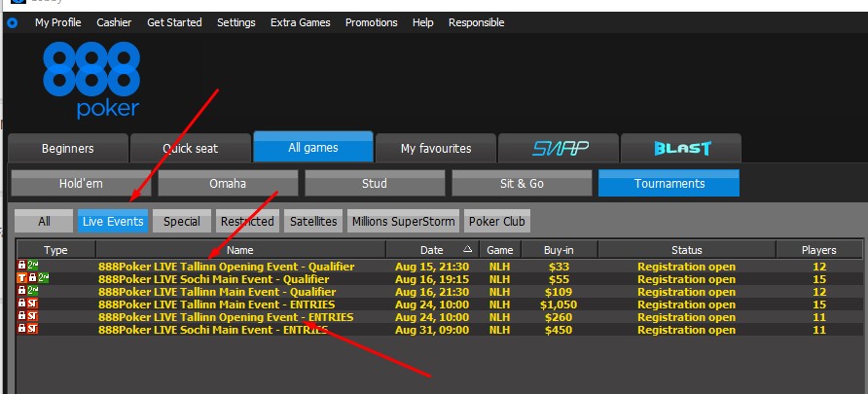Select the Satellites filter
This screenshot has height=394, width=868.
(x=313, y=221)
